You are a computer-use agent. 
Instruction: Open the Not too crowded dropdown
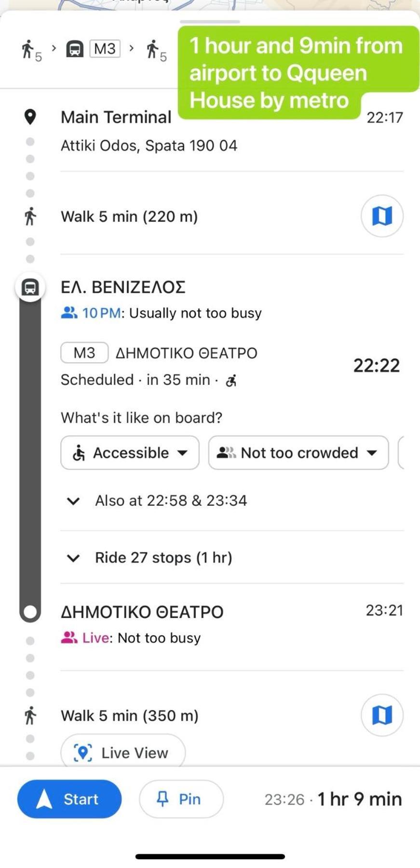298,453
